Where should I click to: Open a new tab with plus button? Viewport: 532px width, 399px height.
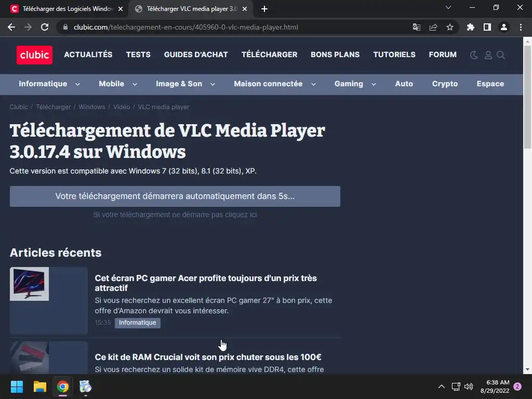coord(264,9)
